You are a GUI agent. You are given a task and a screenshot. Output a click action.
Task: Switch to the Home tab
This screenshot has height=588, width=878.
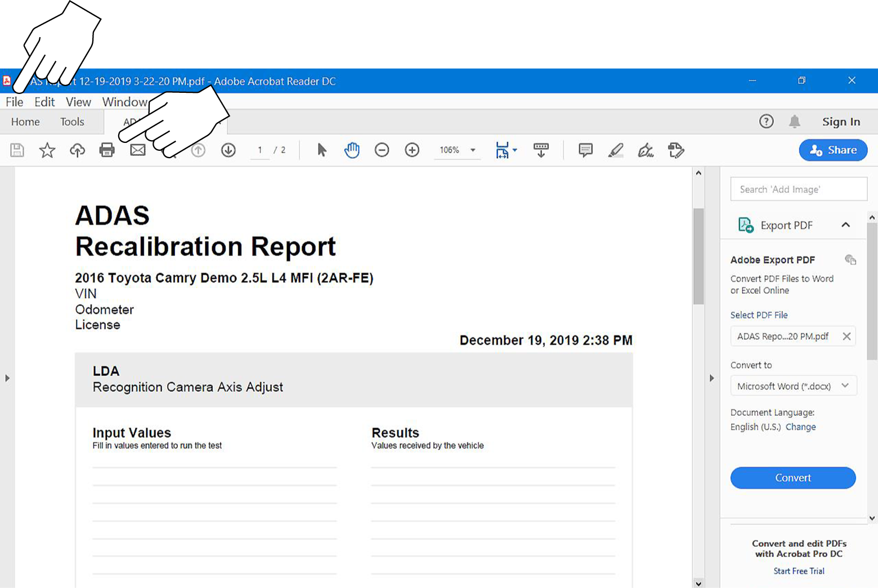coord(25,122)
